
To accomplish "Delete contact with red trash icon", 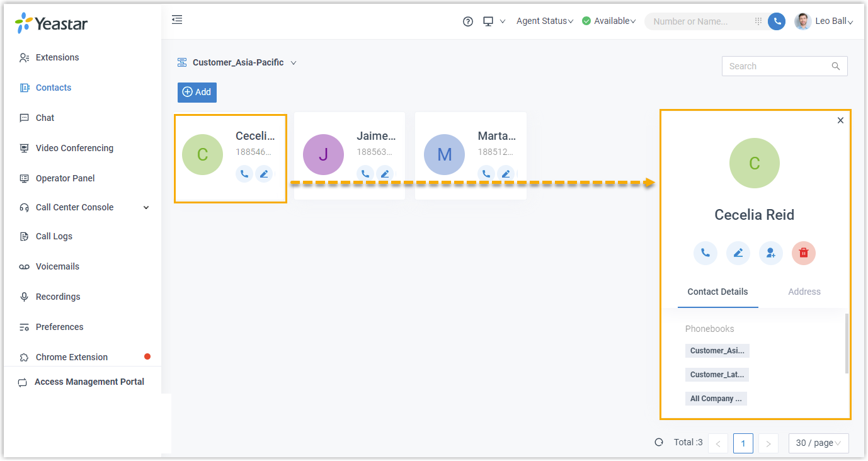I will (804, 253).
